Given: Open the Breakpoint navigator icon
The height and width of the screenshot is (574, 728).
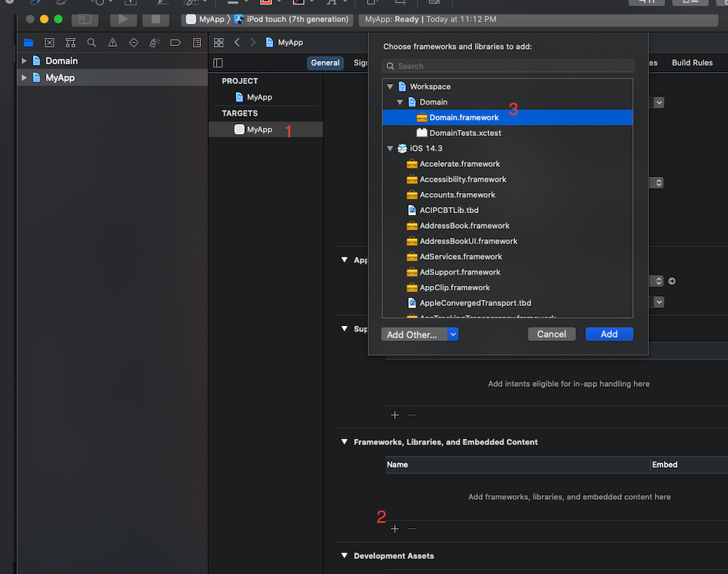Looking at the screenshot, I should point(175,43).
